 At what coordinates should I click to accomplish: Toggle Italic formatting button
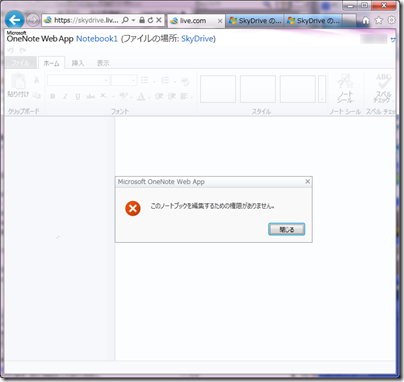[x=65, y=96]
